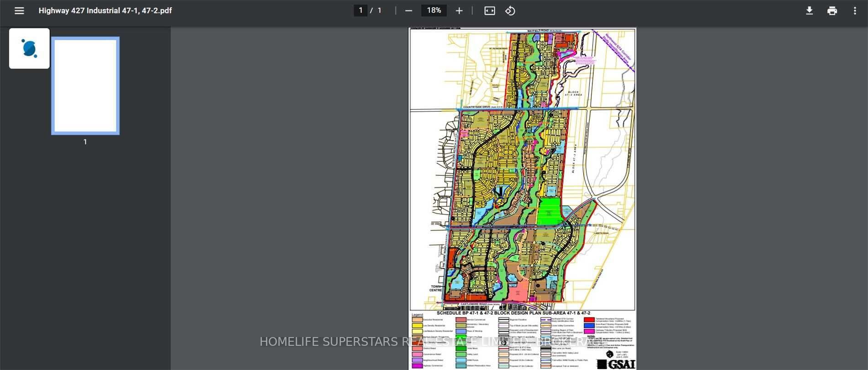Image resolution: width=868 pixels, height=370 pixels.
Task: Rotate the document counterclockwise
Action: point(510,11)
